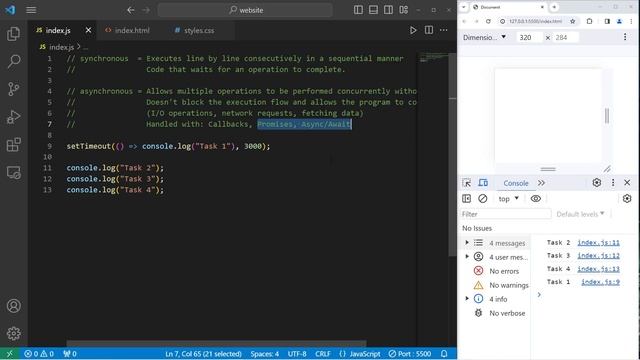
Task: Select the Console tab in DevTools
Action: pyautogui.click(x=516, y=183)
